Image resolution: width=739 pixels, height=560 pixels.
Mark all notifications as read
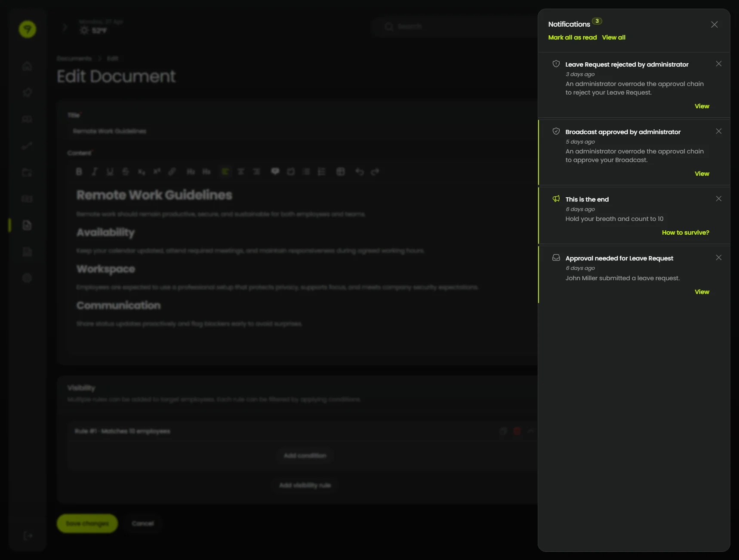click(x=572, y=37)
